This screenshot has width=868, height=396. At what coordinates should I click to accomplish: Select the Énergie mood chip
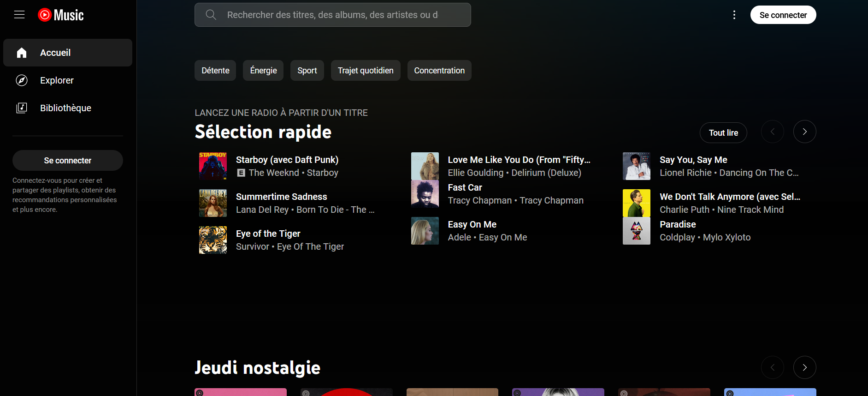click(263, 71)
